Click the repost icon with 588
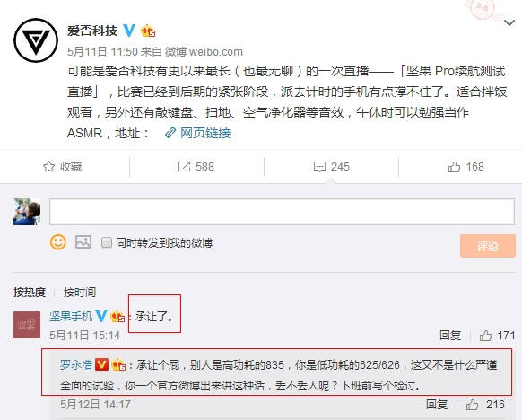The height and width of the screenshot is (420, 522). (x=184, y=167)
